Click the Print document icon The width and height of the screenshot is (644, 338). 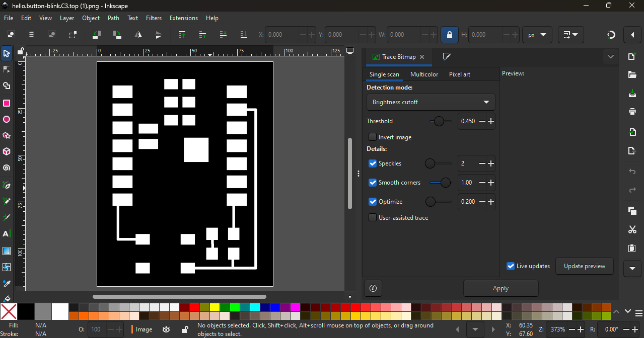tap(632, 112)
